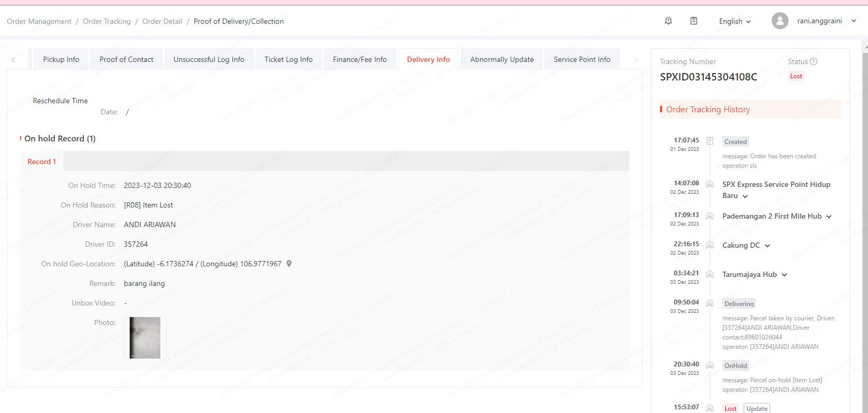Click the Created event document icon
868x413 pixels.
point(710,141)
